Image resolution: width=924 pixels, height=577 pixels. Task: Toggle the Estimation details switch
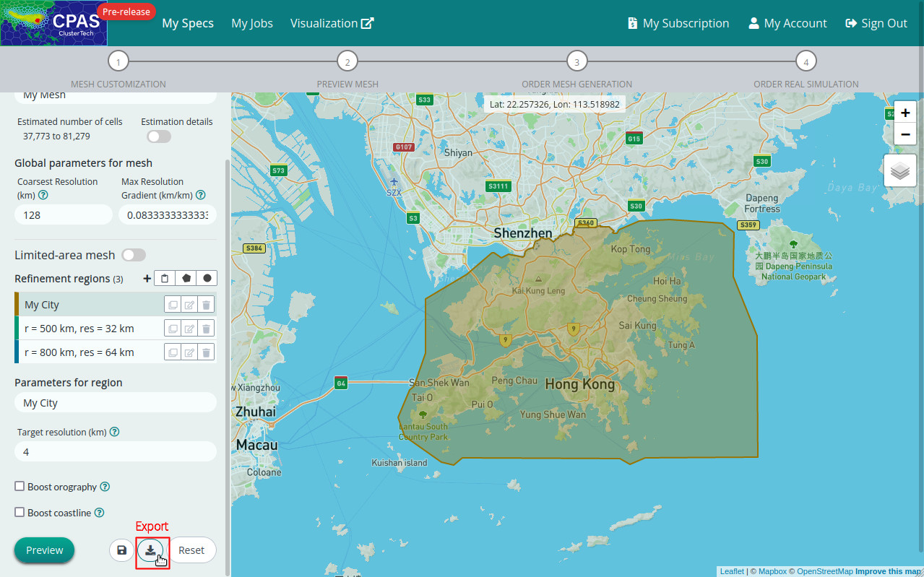coord(159,136)
